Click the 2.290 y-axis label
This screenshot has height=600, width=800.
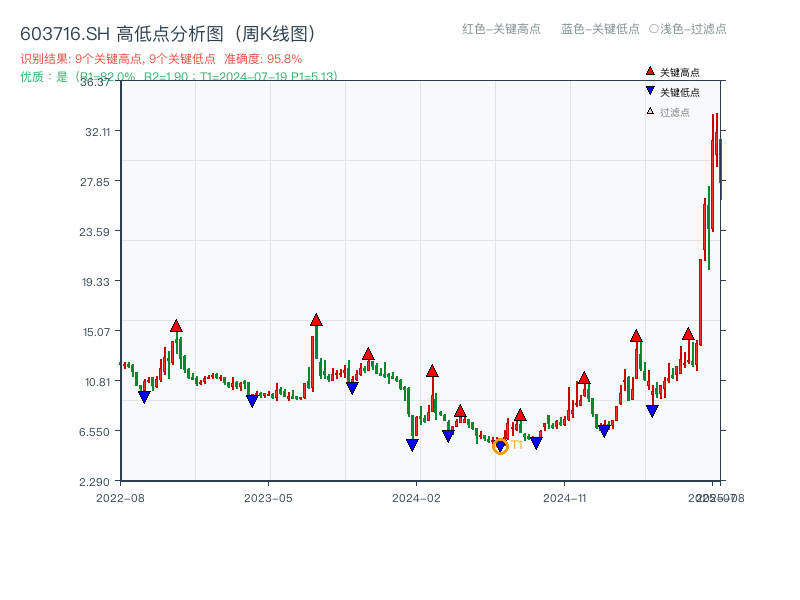point(94,482)
